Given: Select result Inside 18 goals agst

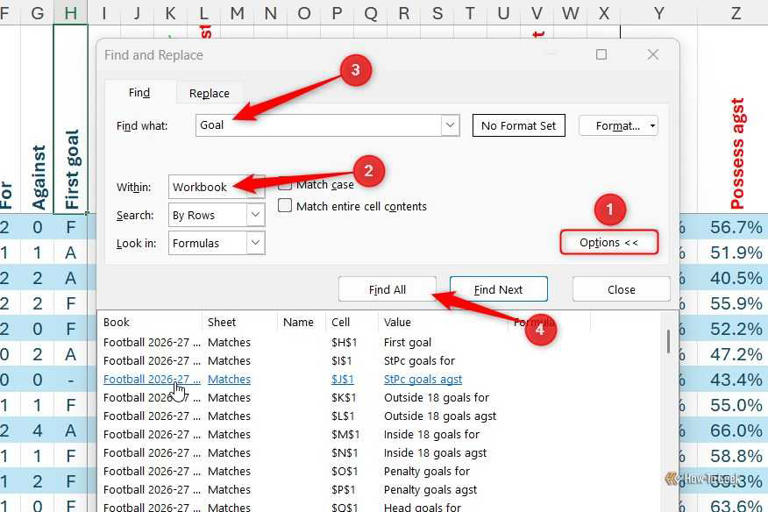Looking at the screenshot, I should 380,453.
